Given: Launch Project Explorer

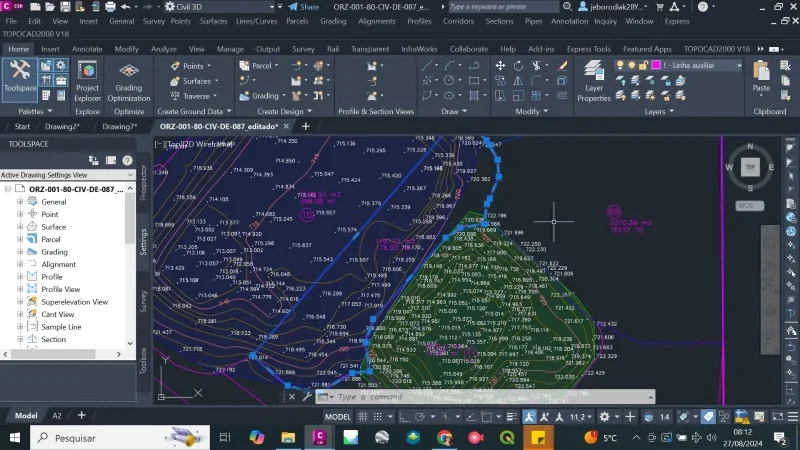Looking at the screenshot, I should pos(87,82).
